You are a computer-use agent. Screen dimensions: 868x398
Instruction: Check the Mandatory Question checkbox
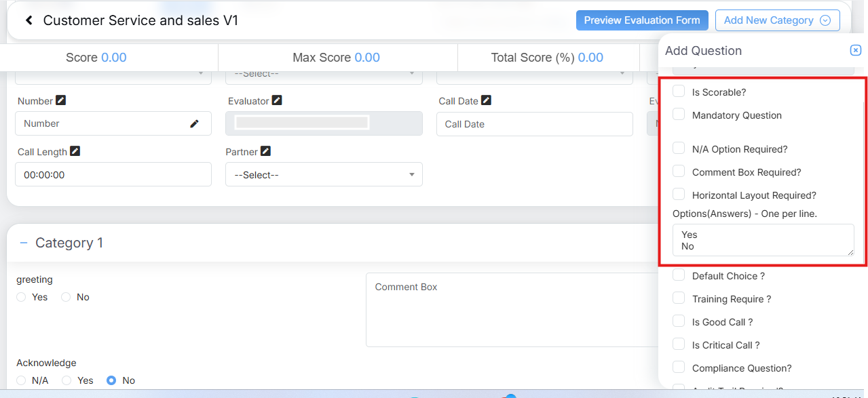(x=679, y=115)
